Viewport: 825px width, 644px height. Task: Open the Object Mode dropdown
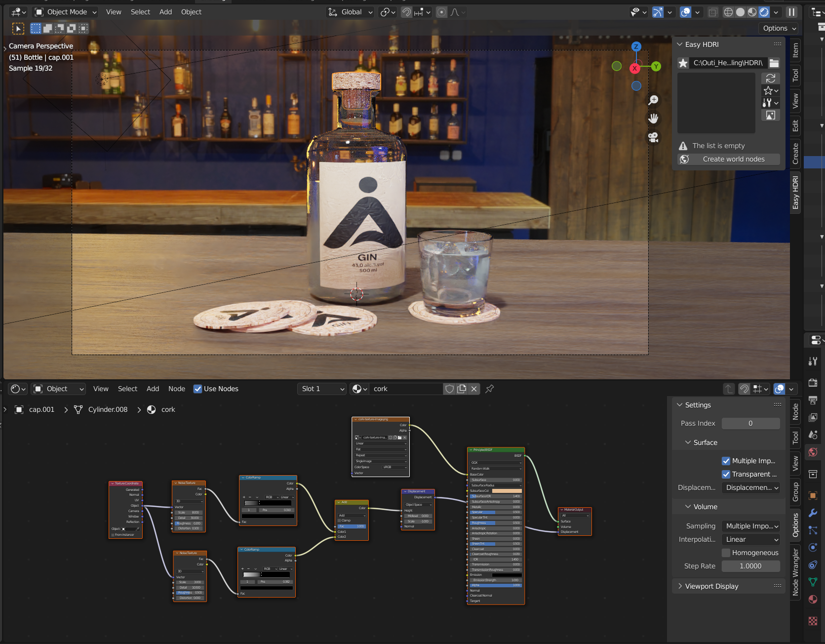pyautogui.click(x=66, y=12)
